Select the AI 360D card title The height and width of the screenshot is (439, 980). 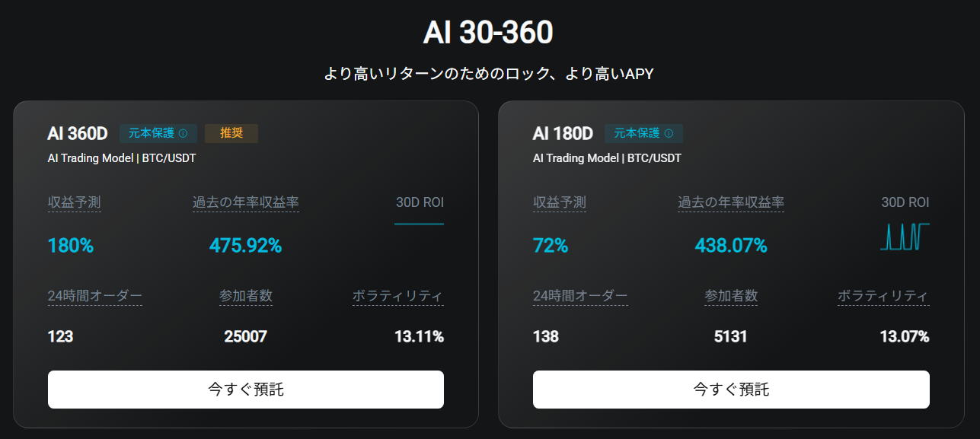78,133
